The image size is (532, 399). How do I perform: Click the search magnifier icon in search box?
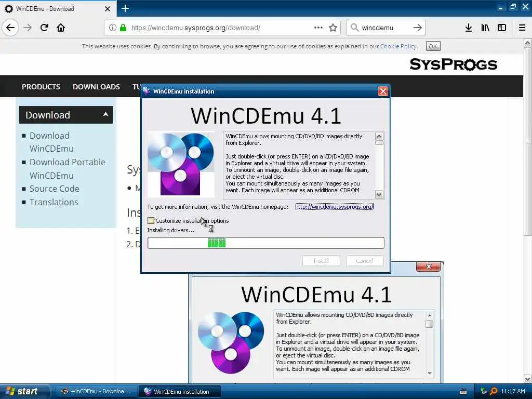click(x=354, y=28)
